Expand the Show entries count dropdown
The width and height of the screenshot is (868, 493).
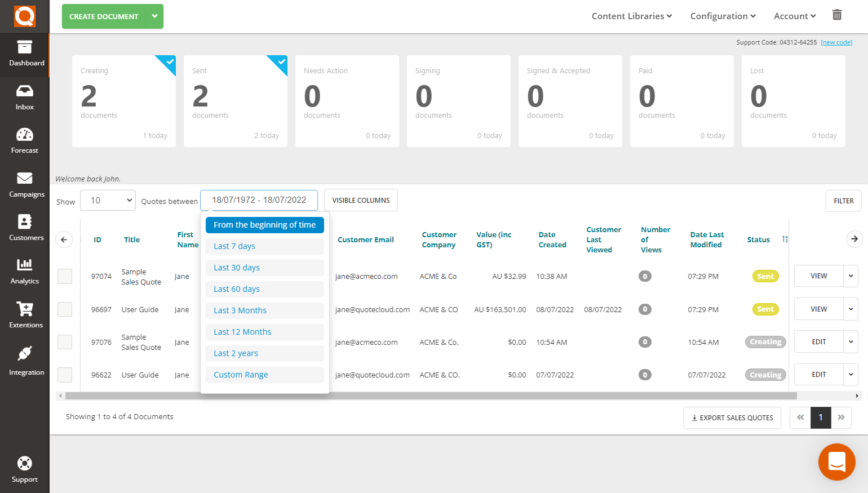[108, 200]
